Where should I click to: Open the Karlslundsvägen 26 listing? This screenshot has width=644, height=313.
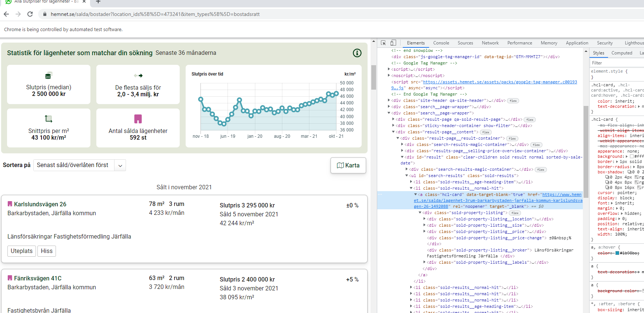40,204
